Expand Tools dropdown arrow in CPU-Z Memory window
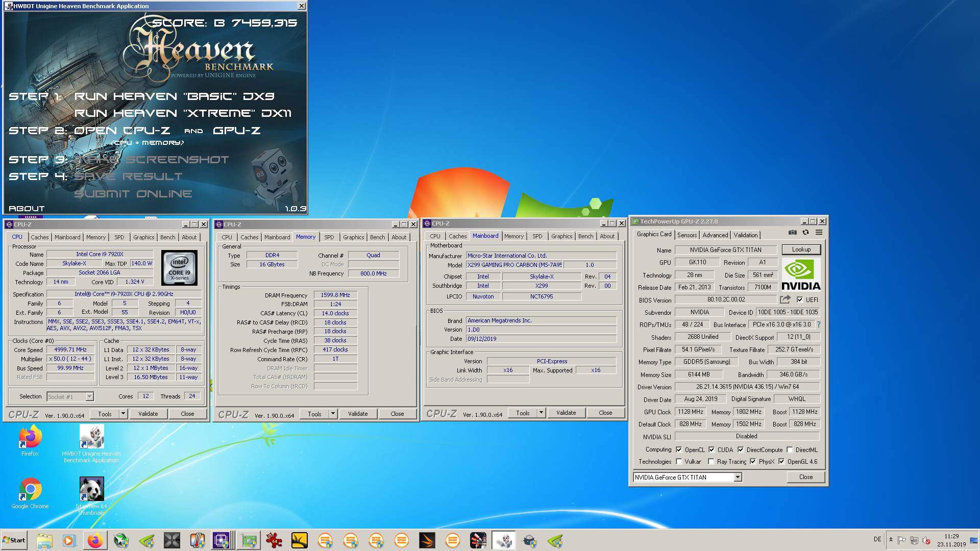 (x=333, y=413)
